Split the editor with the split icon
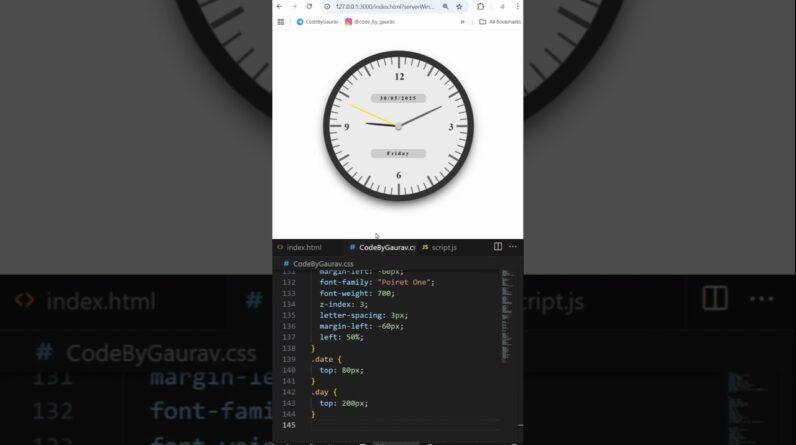The width and height of the screenshot is (796, 445). click(498, 247)
